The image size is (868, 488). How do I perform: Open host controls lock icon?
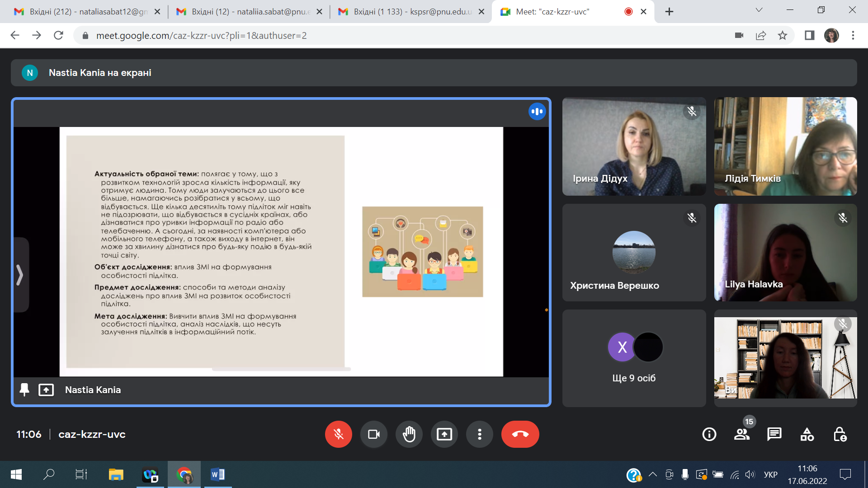coord(840,434)
